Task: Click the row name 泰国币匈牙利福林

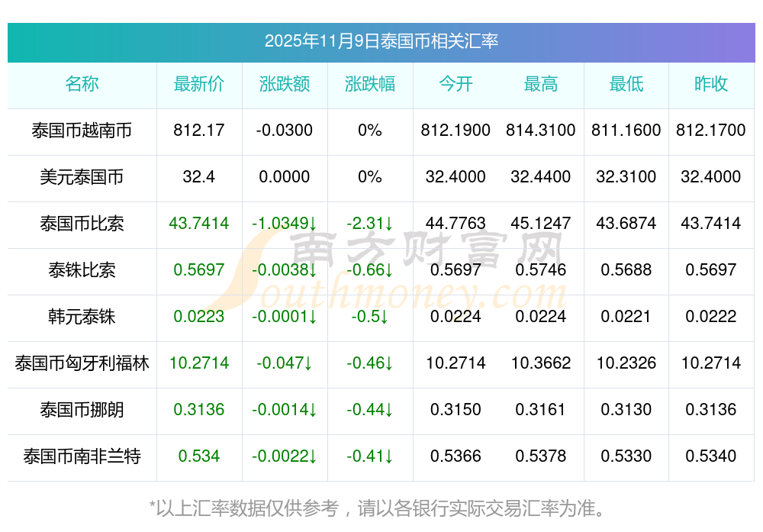Action: 82,363
